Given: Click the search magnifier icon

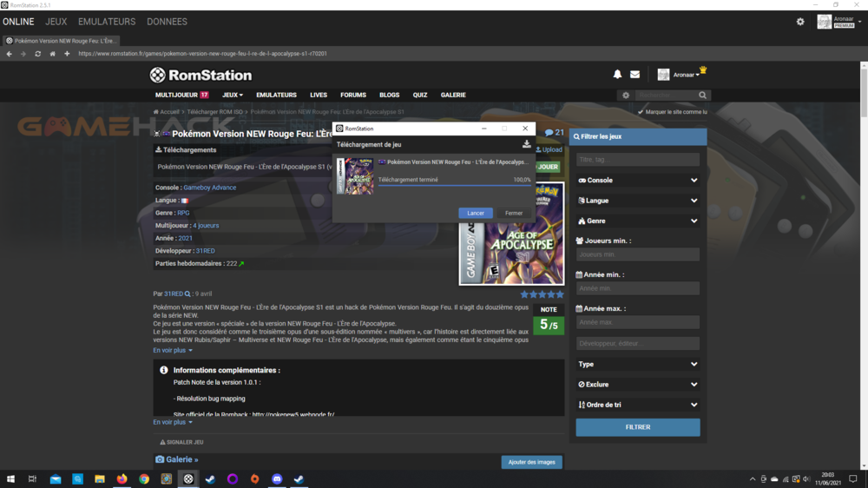Looking at the screenshot, I should click(702, 96).
